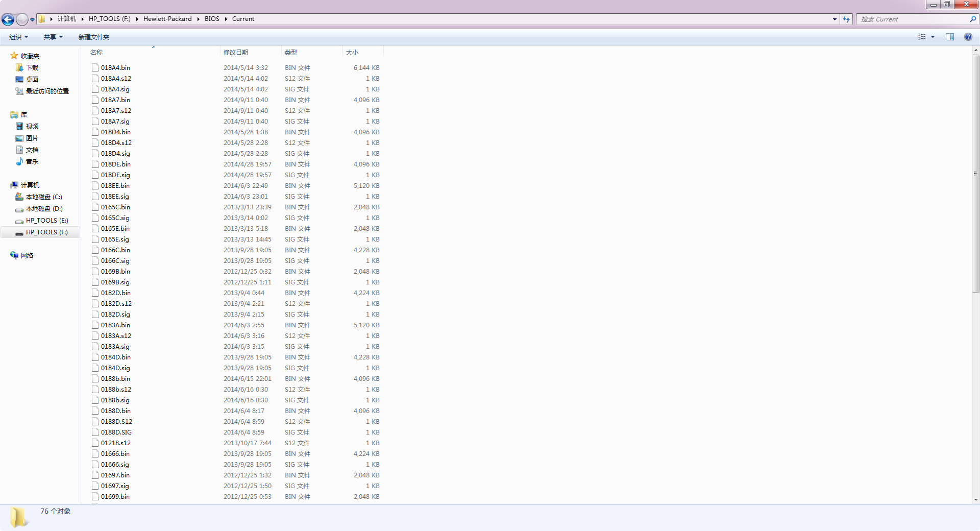Open address bar history dropdown arrow

[835, 19]
